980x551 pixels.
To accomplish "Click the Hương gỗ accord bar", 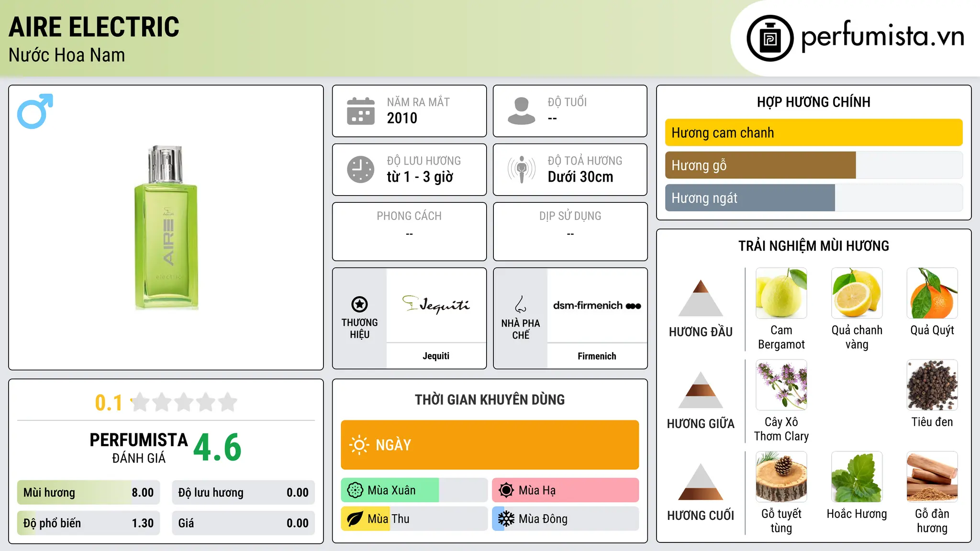I will 813,165.
